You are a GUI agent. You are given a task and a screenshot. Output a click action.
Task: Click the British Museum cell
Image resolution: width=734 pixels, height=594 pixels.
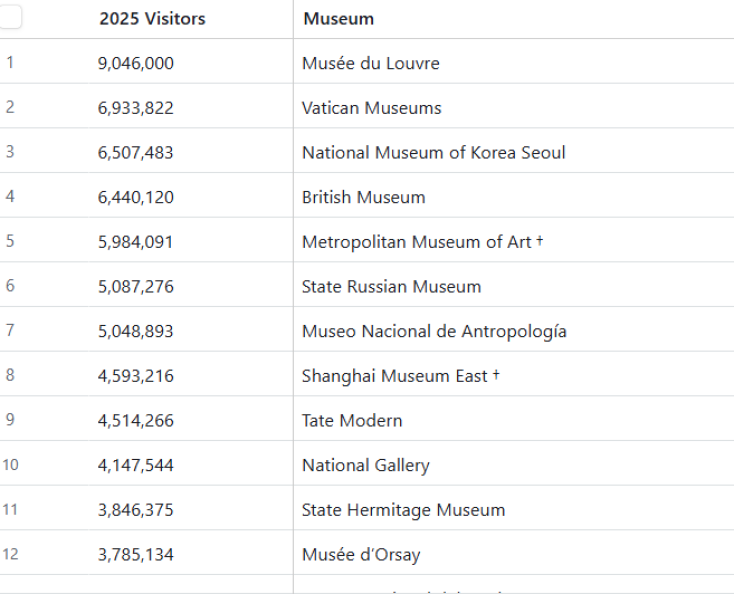364,197
